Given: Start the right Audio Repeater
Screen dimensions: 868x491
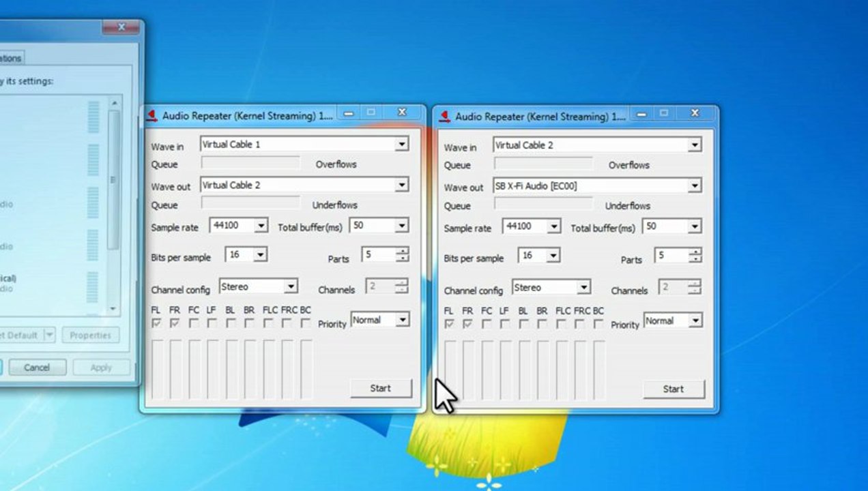Looking at the screenshot, I should click(x=674, y=389).
